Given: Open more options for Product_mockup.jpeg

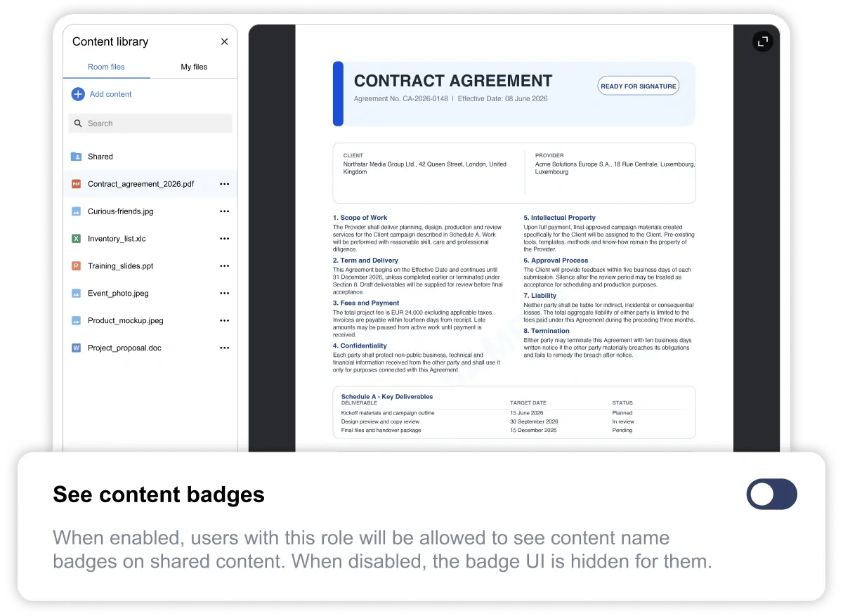Looking at the screenshot, I should (x=224, y=321).
